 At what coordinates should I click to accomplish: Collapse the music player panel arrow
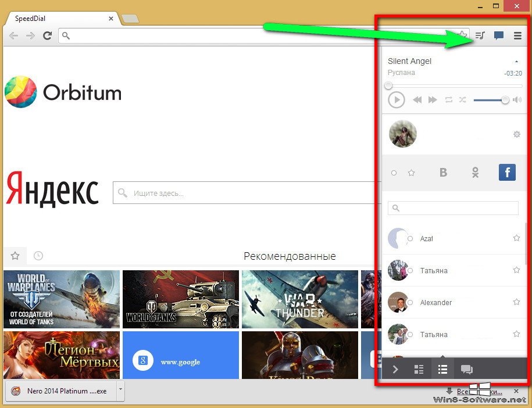[516, 62]
